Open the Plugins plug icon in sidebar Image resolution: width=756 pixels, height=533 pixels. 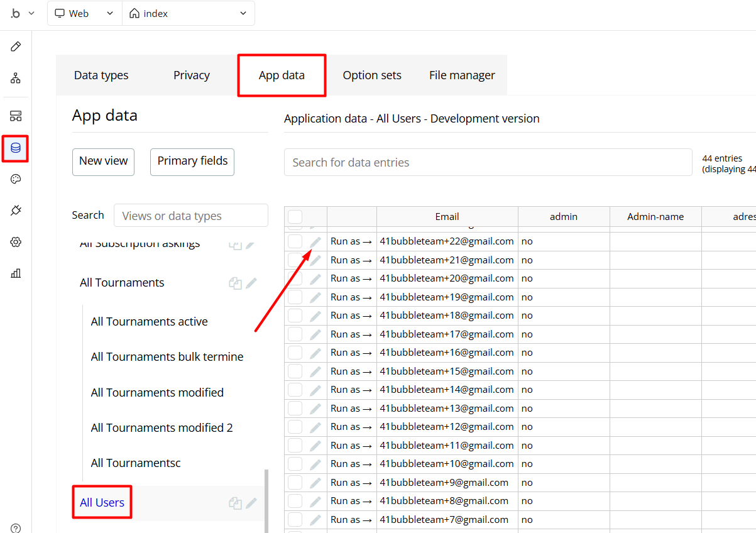point(16,211)
